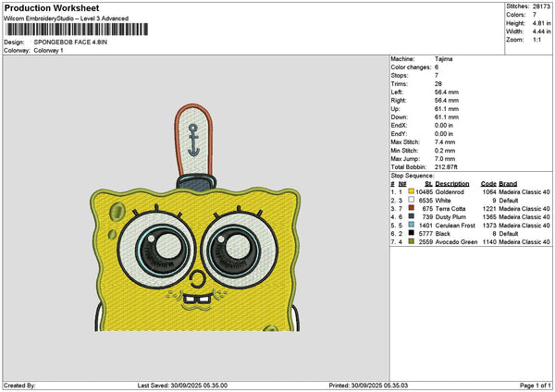Click the 'Goldenrod' description text

tap(450, 192)
